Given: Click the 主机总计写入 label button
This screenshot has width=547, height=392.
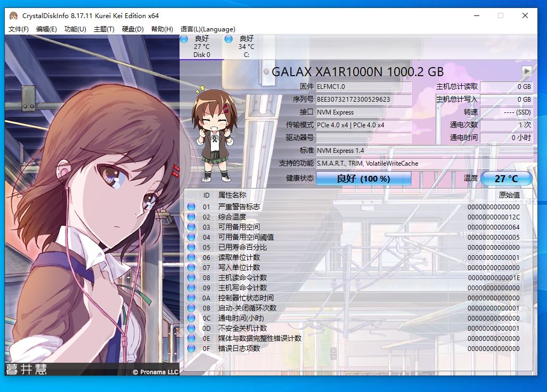Looking at the screenshot, I should (456, 100).
